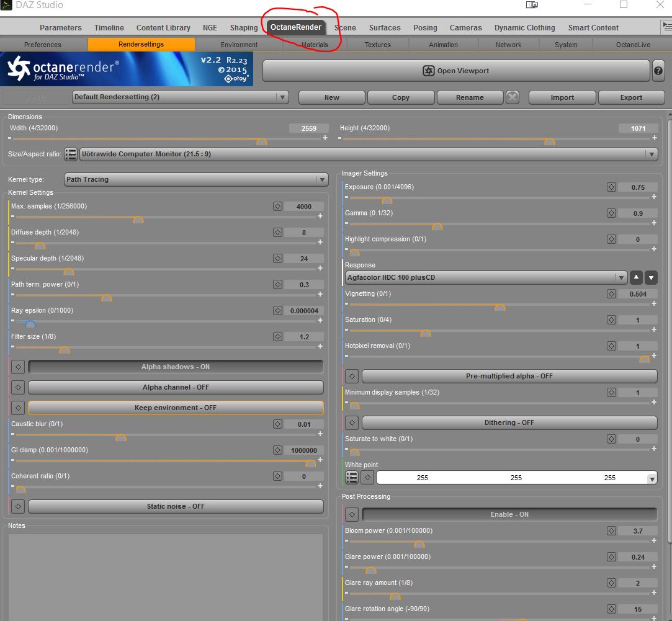The height and width of the screenshot is (621, 672).
Task: Click the White point diamond icon
Action: tap(367, 478)
